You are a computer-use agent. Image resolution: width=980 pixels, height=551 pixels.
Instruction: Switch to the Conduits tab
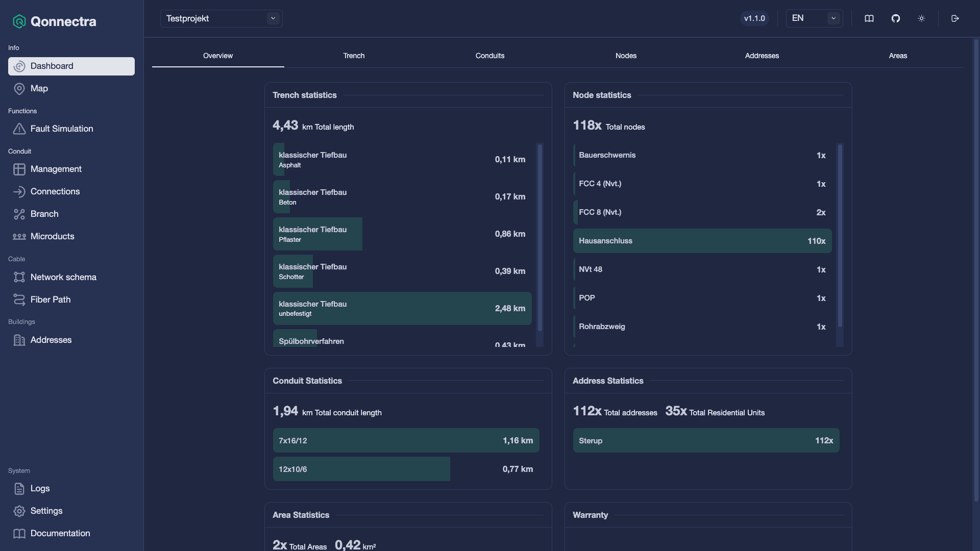tap(490, 56)
